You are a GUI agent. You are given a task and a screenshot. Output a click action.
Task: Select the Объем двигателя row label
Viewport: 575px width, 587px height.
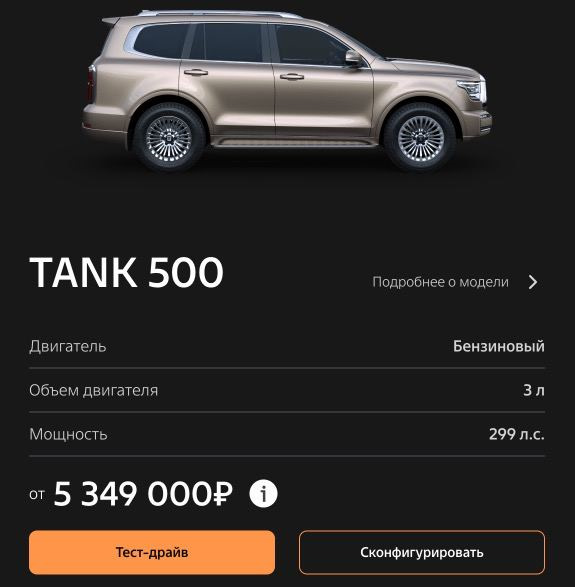pyautogui.click(x=94, y=390)
